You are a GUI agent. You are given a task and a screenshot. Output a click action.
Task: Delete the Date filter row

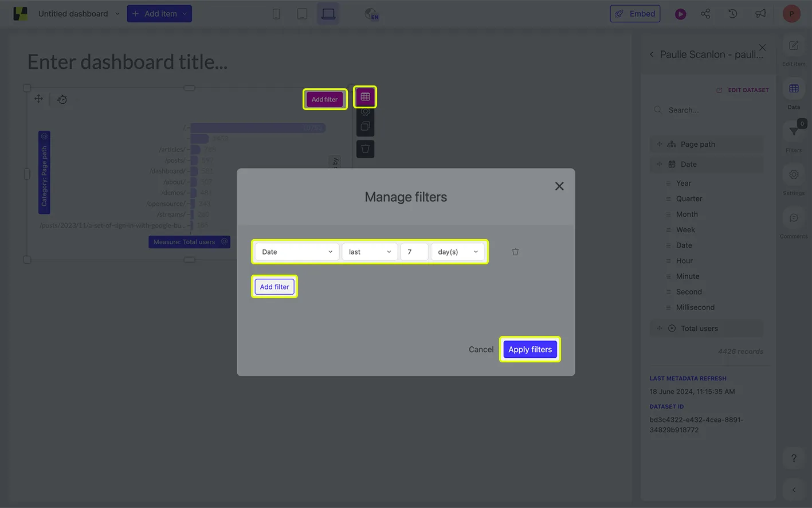point(515,252)
